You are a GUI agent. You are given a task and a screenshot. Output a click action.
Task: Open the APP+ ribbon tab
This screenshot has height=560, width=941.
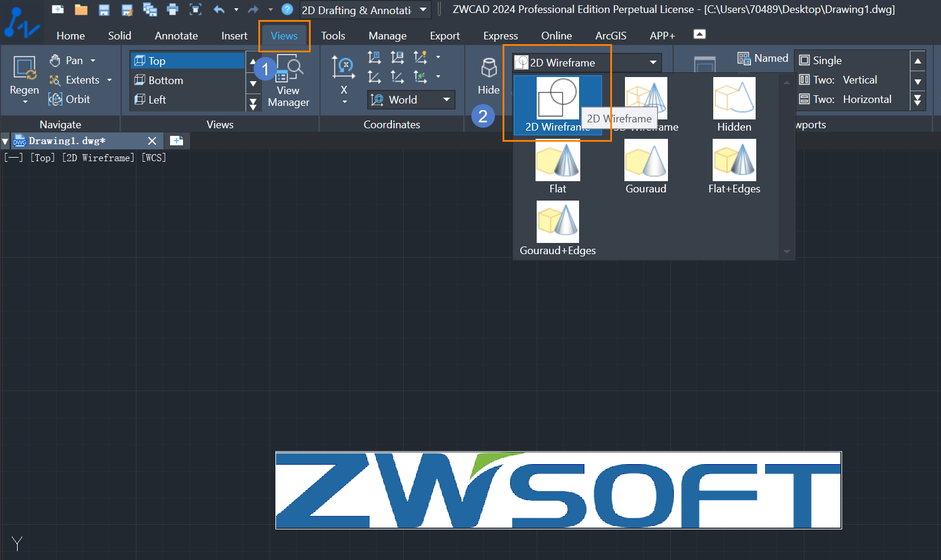click(662, 36)
